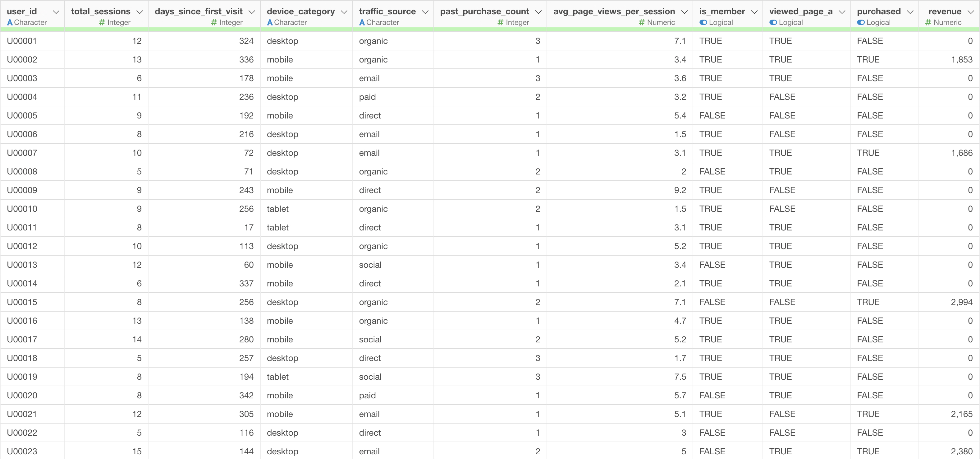Click the Integer hash icon under total_sessions
Image resolution: width=980 pixels, height=459 pixels.
(x=102, y=22)
